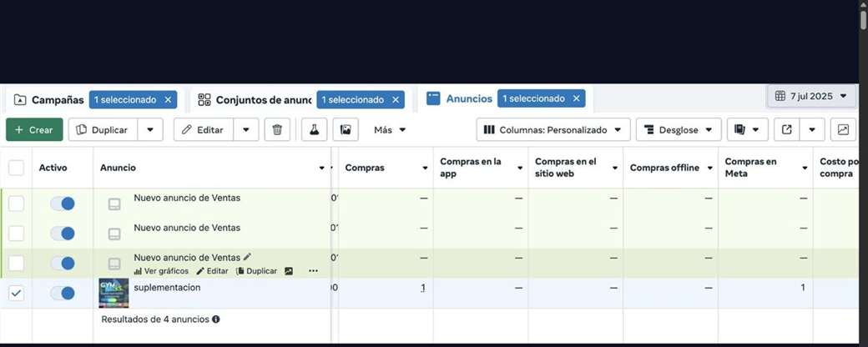
Task: Click the export share icon button
Action: coord(786,129)
